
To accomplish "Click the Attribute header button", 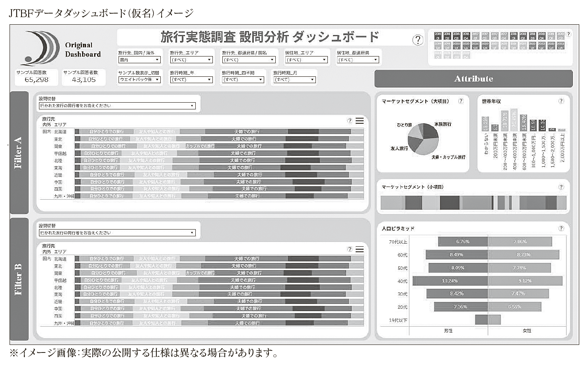I will click(x=473, y=79).
